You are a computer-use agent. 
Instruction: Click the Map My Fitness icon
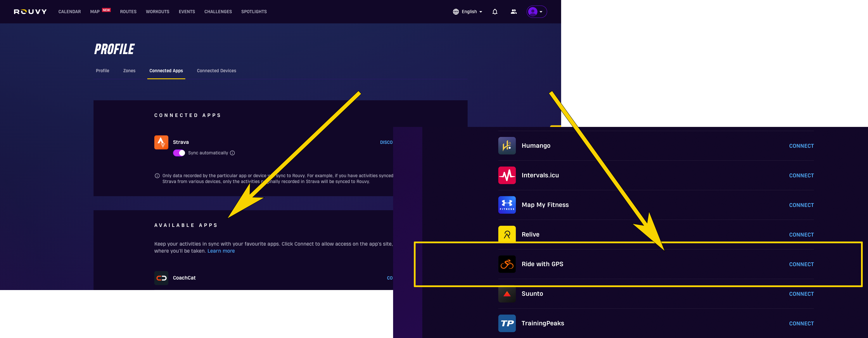click(507, 205)
